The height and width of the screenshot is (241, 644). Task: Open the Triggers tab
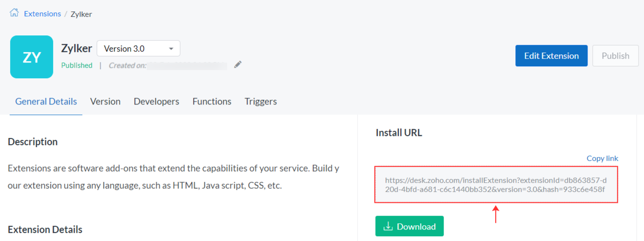point(261,101)
